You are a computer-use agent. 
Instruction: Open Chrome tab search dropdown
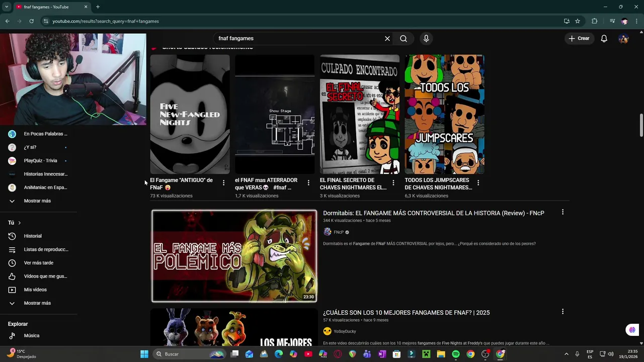(7, 7)
